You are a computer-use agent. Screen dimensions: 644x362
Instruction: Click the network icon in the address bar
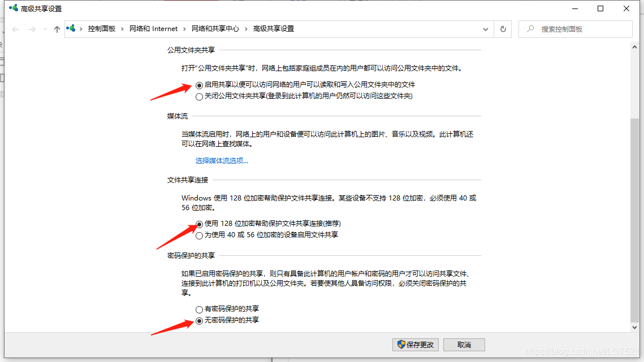pyautogui.click(x=70, y=28)
